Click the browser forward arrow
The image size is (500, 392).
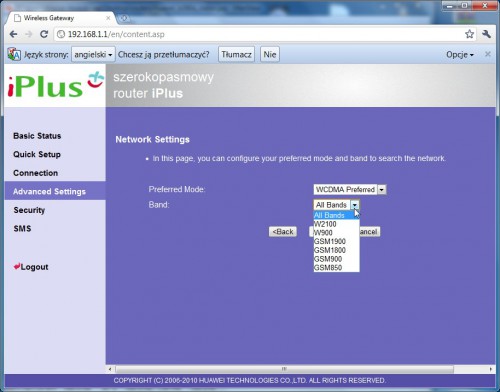coord(29,34)
